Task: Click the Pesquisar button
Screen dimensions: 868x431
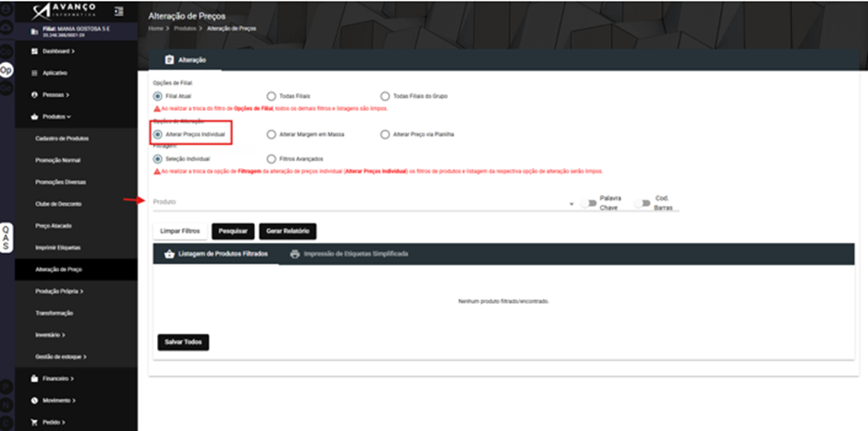Action: coord(233,232)
